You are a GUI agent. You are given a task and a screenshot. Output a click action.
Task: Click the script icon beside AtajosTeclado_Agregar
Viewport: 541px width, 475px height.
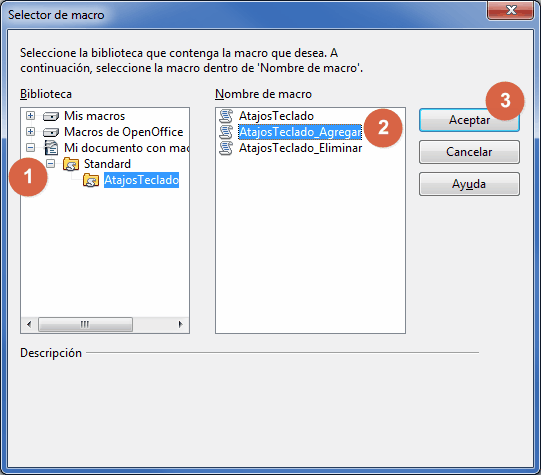(226, 132)
